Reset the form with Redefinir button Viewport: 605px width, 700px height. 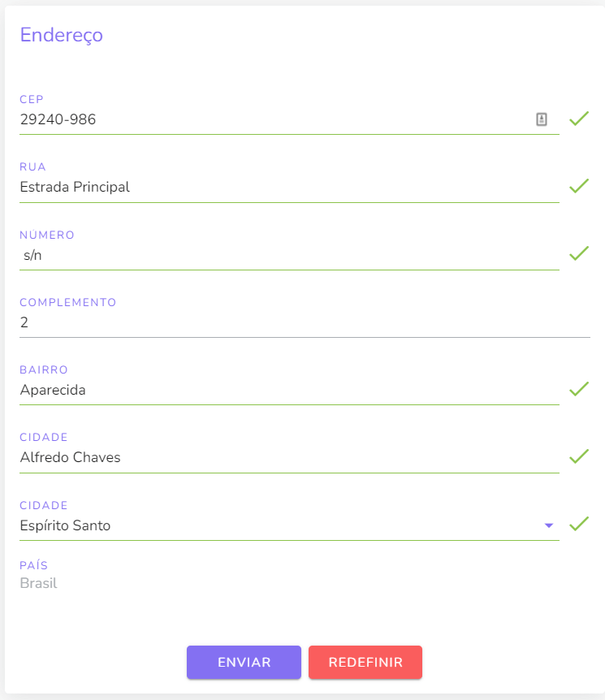[365, 662]
